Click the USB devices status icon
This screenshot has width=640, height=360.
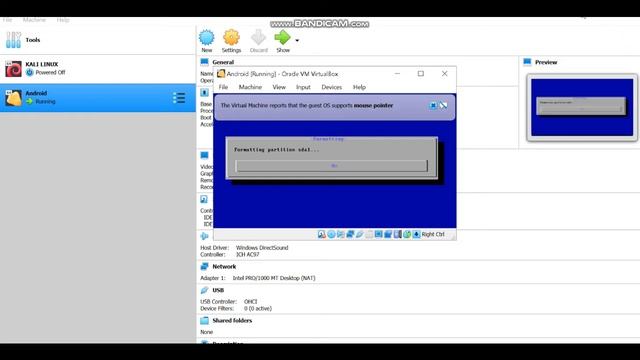tap(360, 234)
